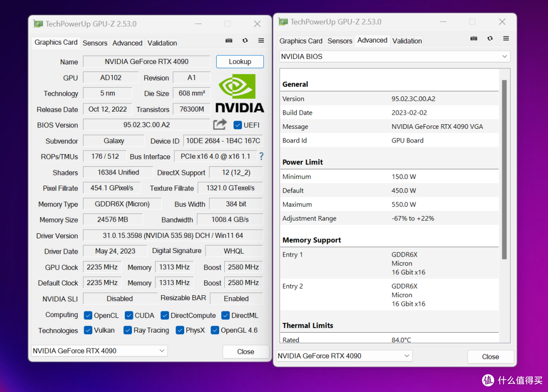Click camera icon in right GPU-Z window
The height and width of the screenshot is (392, 548).
point(474,39)
